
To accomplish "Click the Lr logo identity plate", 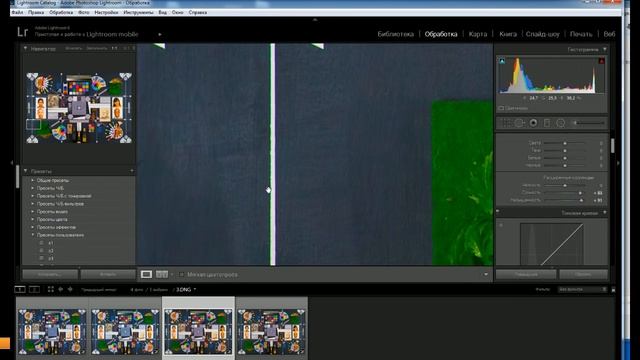I will coord(22,32).
